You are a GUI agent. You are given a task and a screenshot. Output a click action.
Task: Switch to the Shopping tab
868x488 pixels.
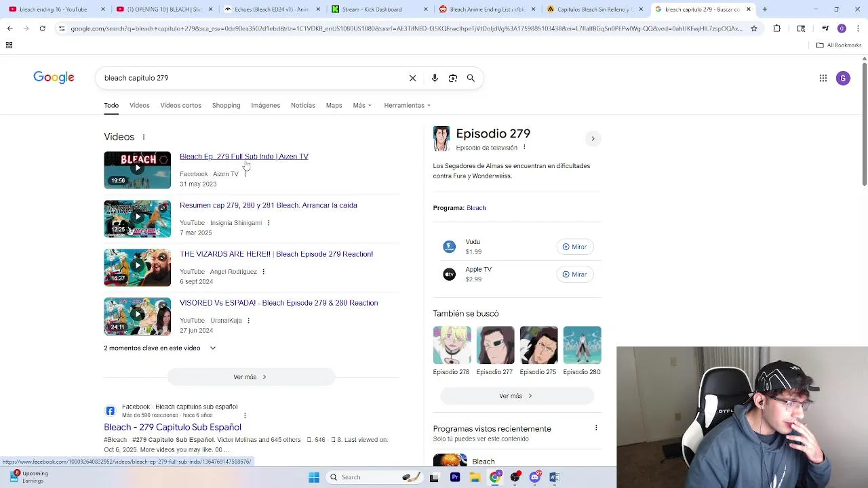(x=226, y=105)
